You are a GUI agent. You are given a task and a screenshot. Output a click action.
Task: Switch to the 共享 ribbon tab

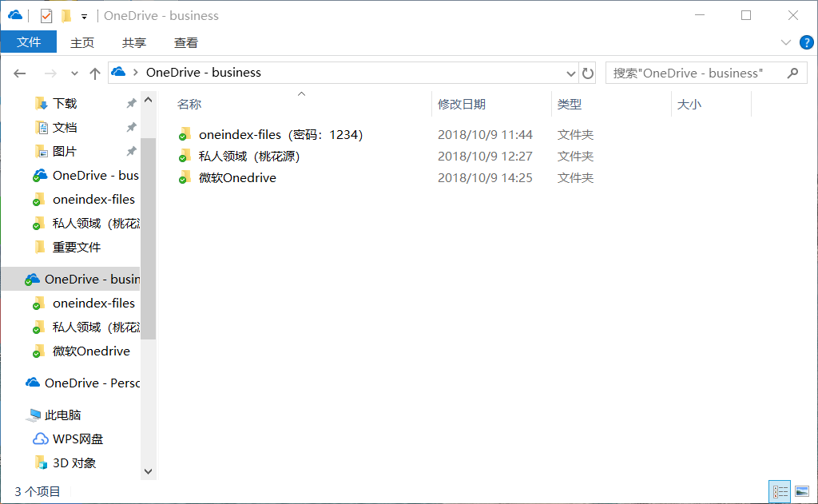[x=134, y=43]
